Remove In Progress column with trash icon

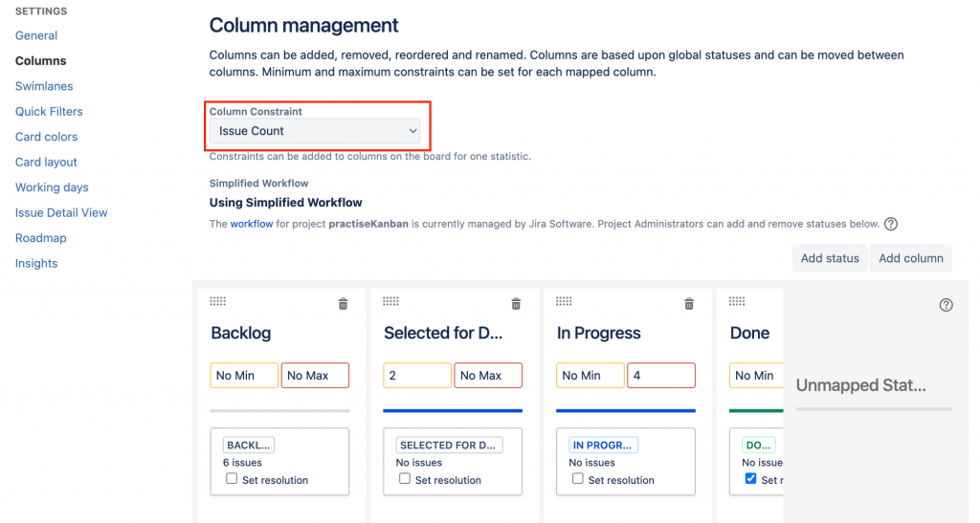(689, 304)
